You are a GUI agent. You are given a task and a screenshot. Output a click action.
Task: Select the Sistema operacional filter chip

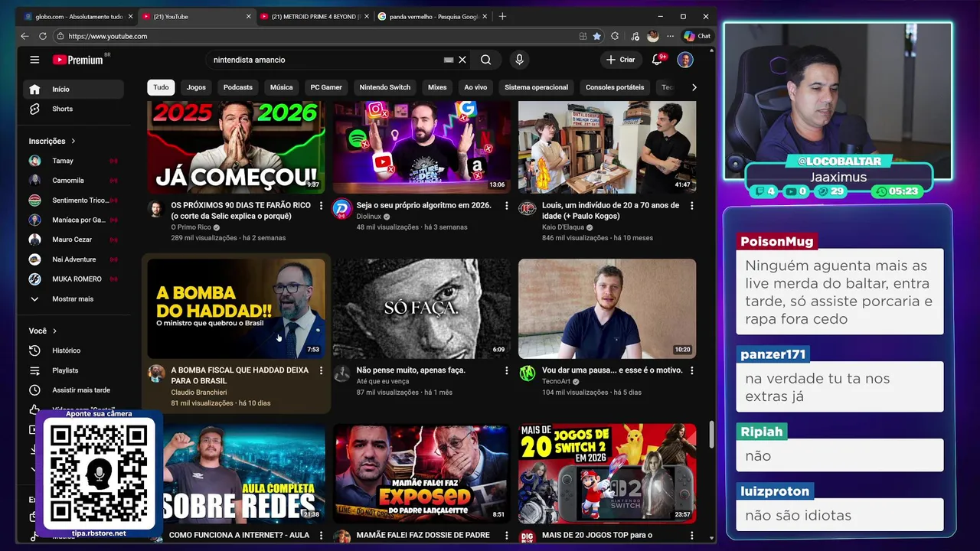tap(536, 87)
